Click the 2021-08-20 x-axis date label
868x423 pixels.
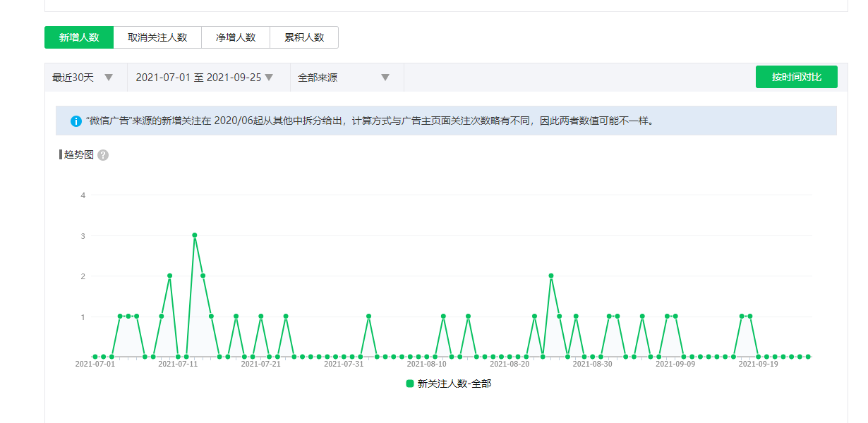tap(510, 364)
